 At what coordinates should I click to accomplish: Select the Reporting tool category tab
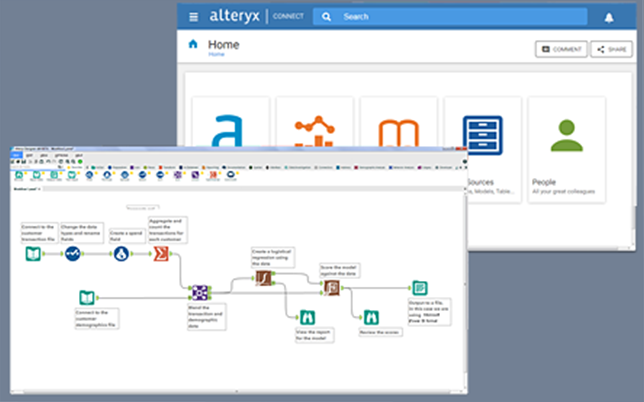(x=210, y=168)
